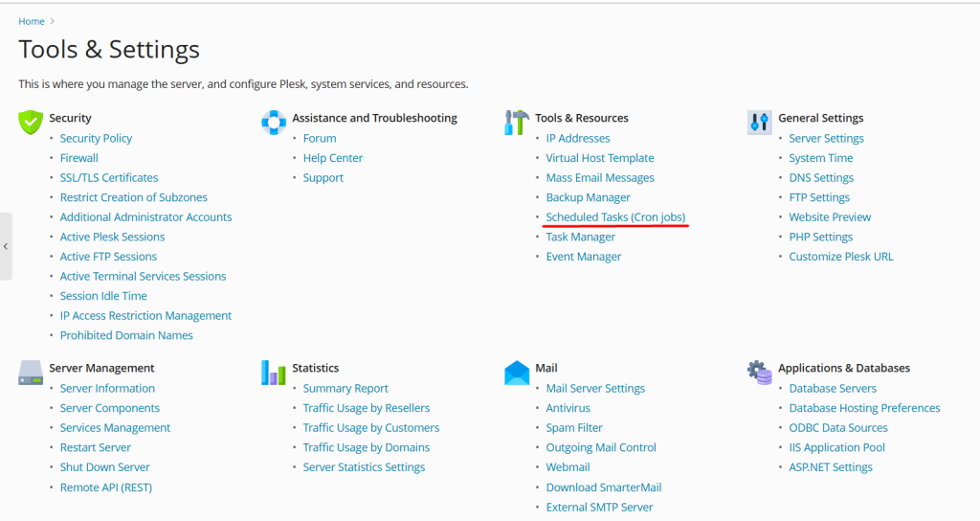Open System Time
This screenshot has height=521, width=980.
point(820,158)
